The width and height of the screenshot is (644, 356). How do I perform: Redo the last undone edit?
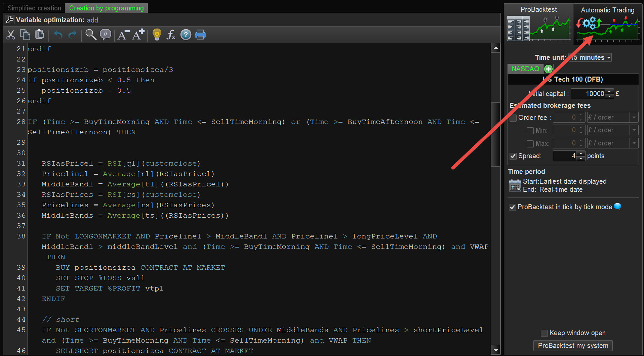(73, 35)
